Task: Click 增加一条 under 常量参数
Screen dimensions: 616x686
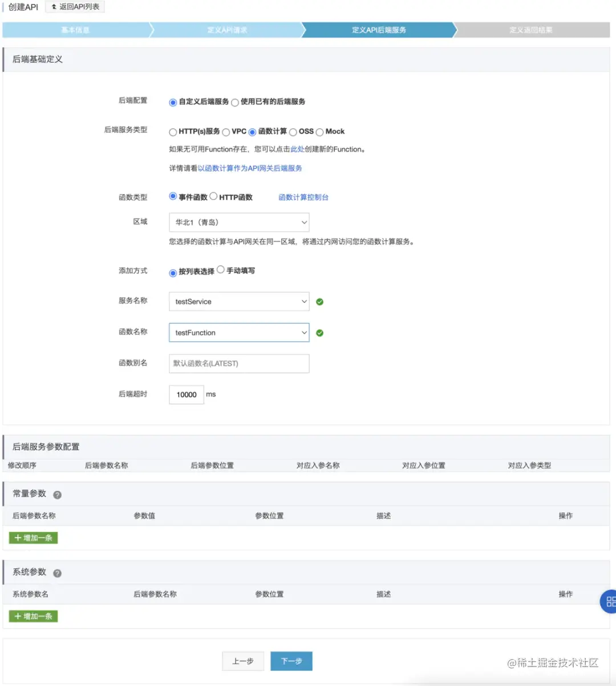Action: coord(33,538)
